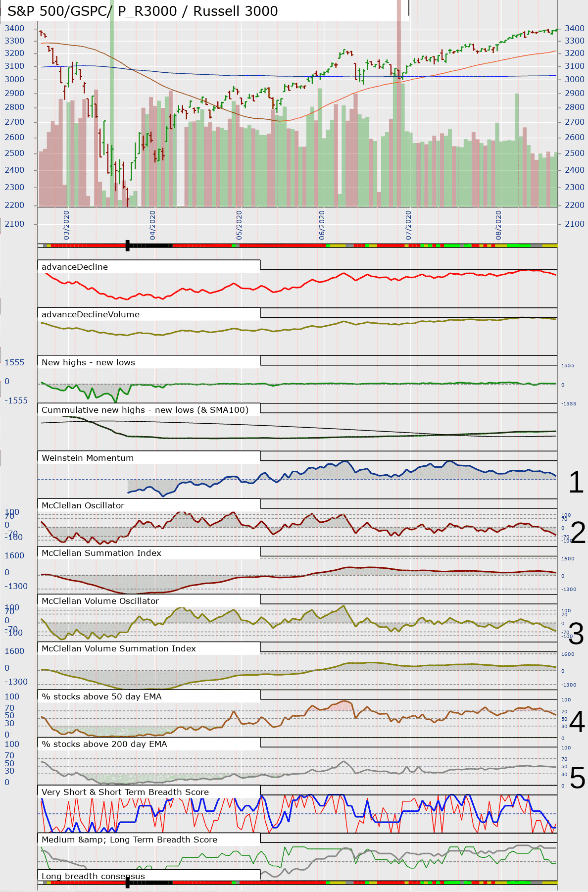Click the black marker on the color strip under the price chart
The width and height of the screenshot is (588, 892).
pyautogui.click(x=128, y=246)
